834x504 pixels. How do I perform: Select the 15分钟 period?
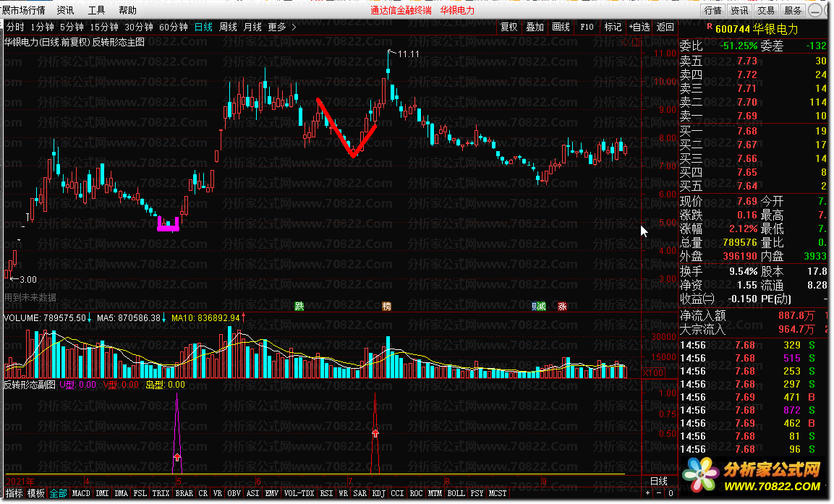[103, 27]
